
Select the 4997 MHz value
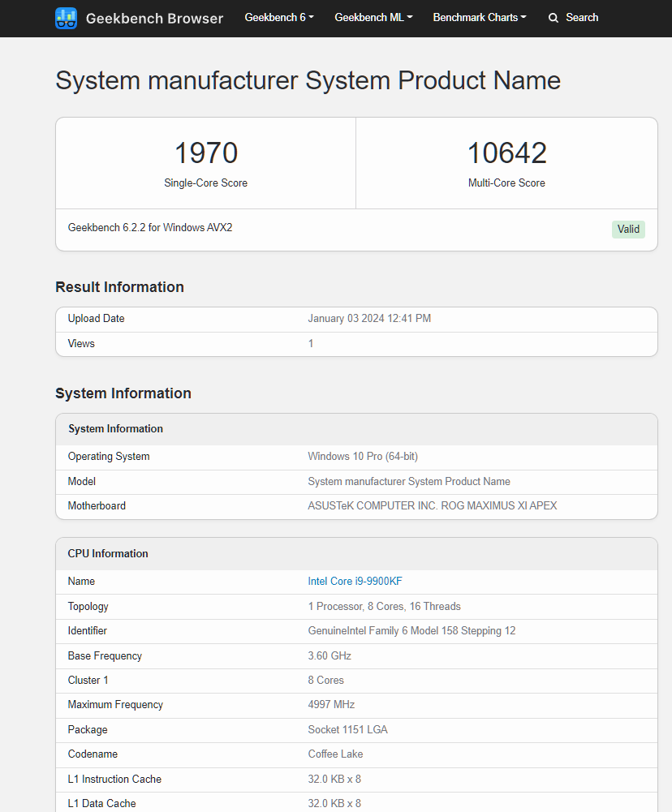331,704
